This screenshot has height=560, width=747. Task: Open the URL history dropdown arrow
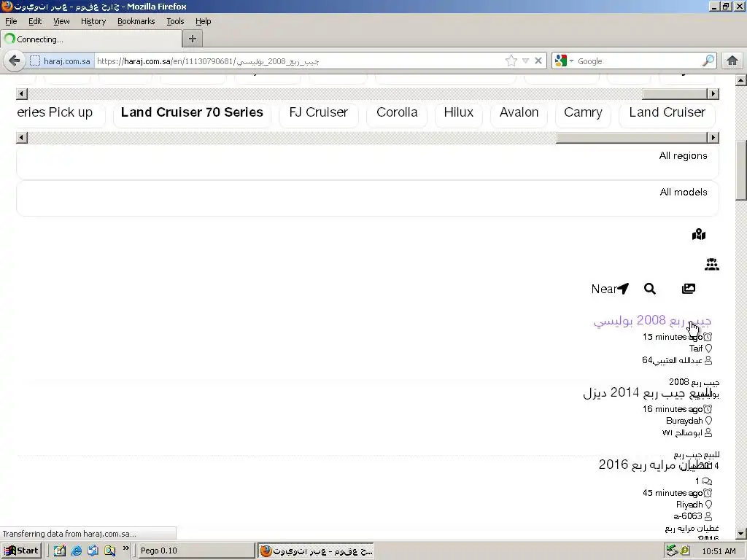coord(525,61)
